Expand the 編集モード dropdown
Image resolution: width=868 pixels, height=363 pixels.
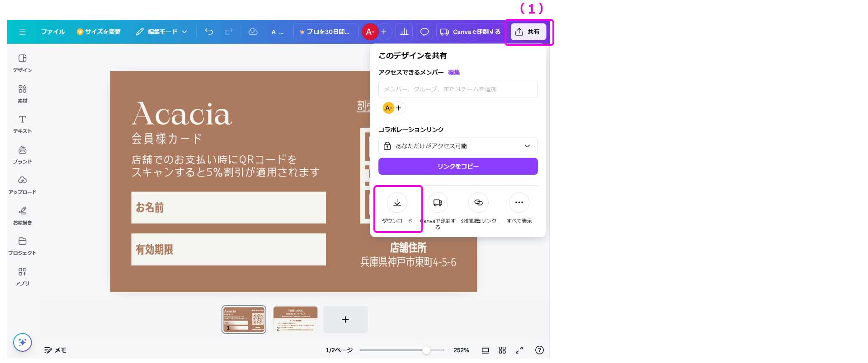tap(162, 32)
